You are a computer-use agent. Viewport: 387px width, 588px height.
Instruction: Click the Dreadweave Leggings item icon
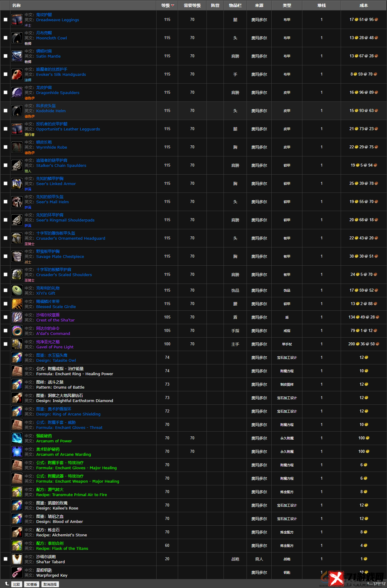pyautogui.click(x=17, y=20)
